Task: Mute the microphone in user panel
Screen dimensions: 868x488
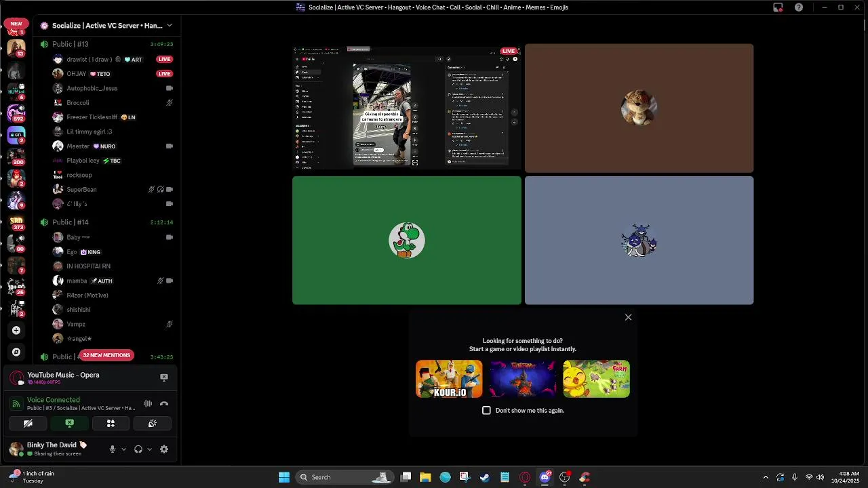Action: 113,449
